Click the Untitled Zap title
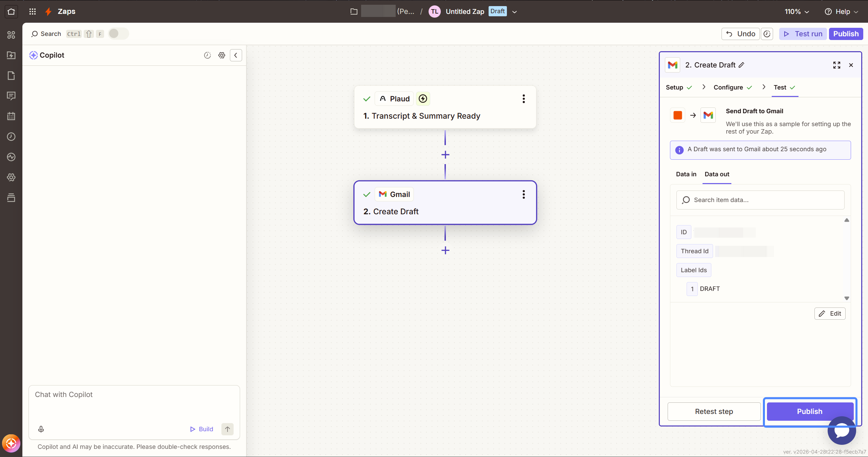The image size is (868, 457). click(465, 12)
